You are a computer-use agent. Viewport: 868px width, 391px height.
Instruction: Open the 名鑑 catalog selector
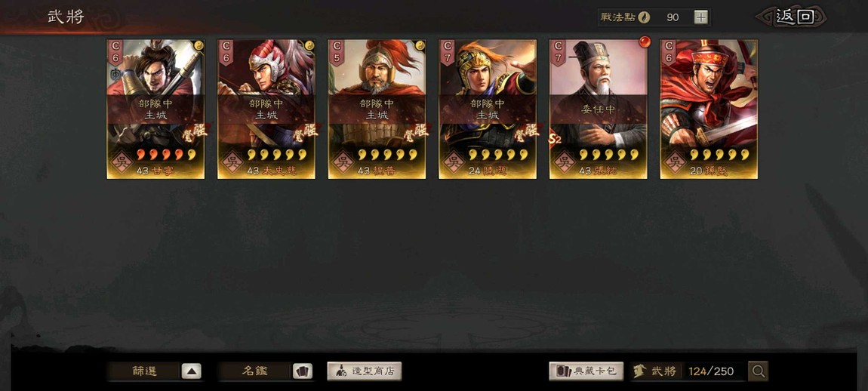254,371
